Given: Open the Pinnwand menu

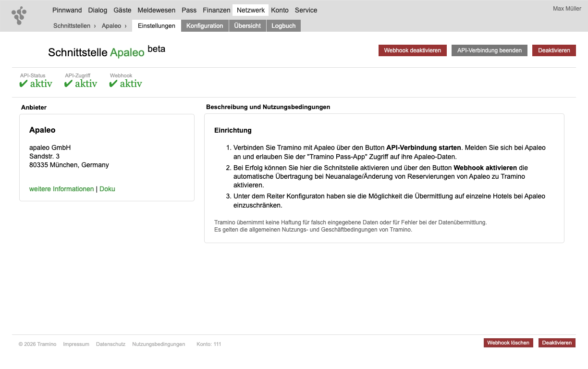Looking at the screenshot, I should [67, 10].
